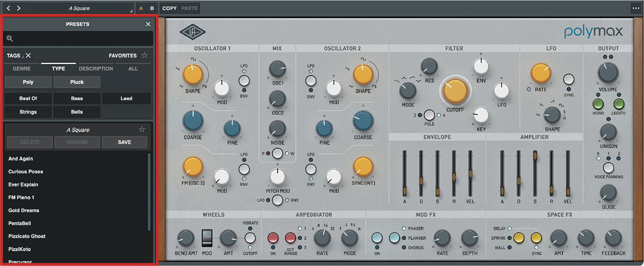Image resolution: width=644 pixels, height=266 pixels.
Task: Toggle the Favorites star filter
Action: pos(144,55)
